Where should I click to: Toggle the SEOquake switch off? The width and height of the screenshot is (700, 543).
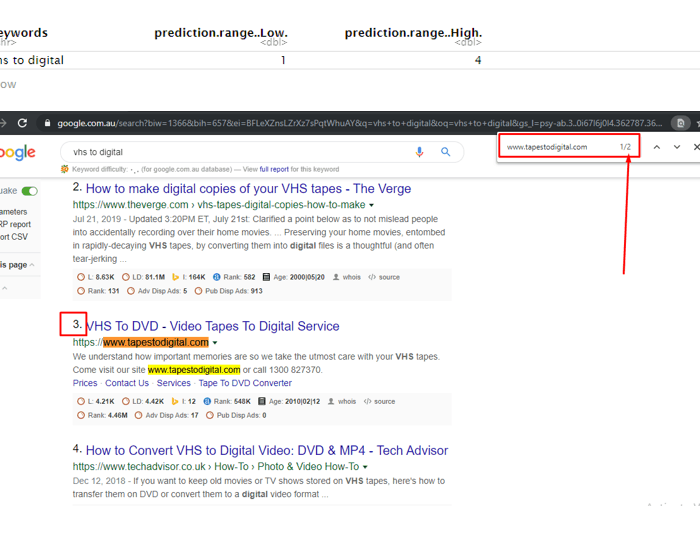30,191
